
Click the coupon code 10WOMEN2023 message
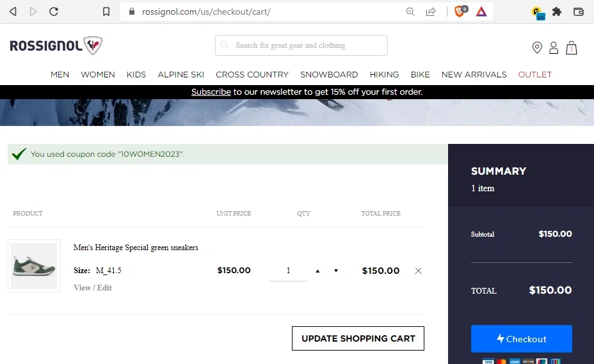(x=108, y=154)
